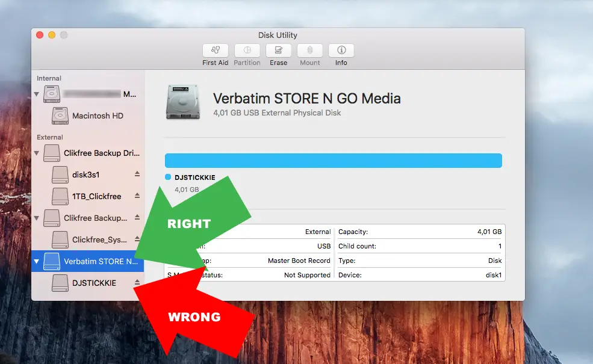593x364 pixels.
Task: Eject the DJSTICKKIE volume in the sidebar
Action: [137, 282]
